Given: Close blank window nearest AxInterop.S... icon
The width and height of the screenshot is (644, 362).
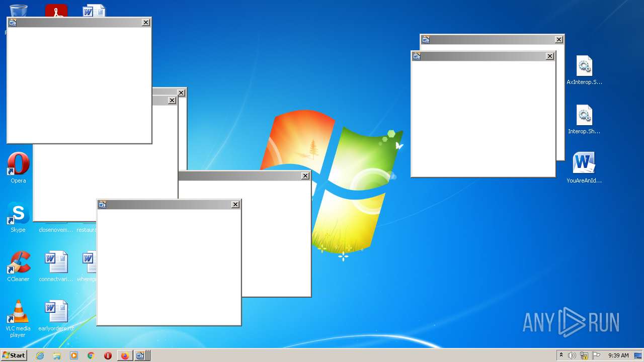Looking at the screenshot, I should pyautogui.click(x=559, y=40).
